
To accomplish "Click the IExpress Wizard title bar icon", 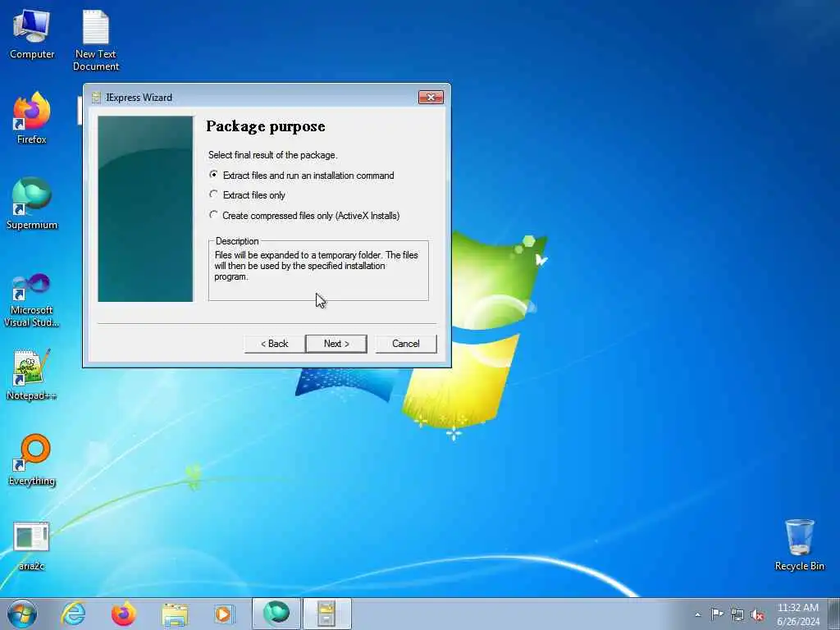I will (x=97, y=98).
